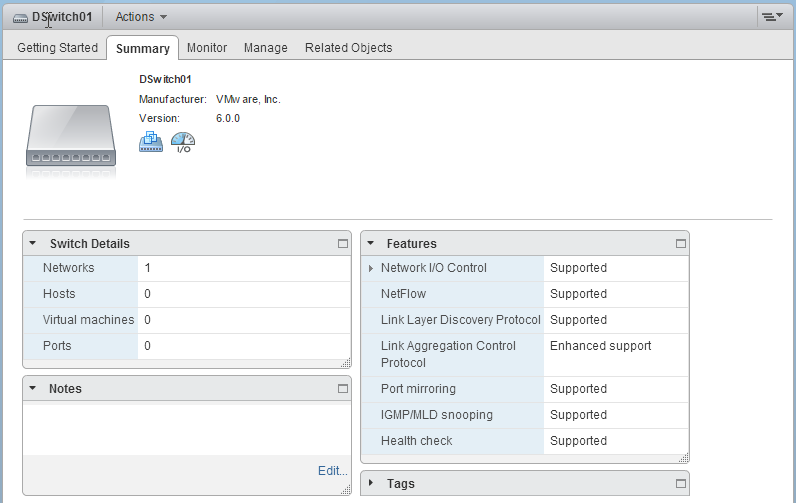This screenshot has width=796, height=503.
Task: Open the Monitor tab
Action: (207, 48)
